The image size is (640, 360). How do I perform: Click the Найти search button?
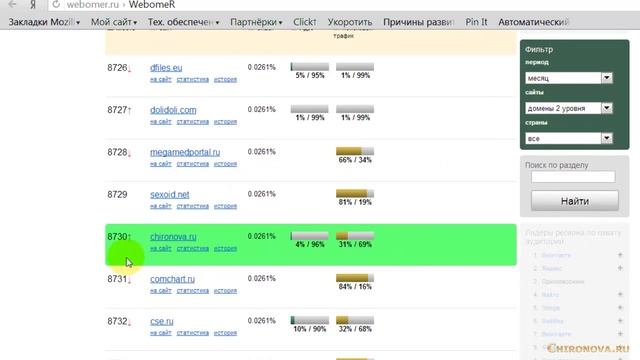pos(575,201)
